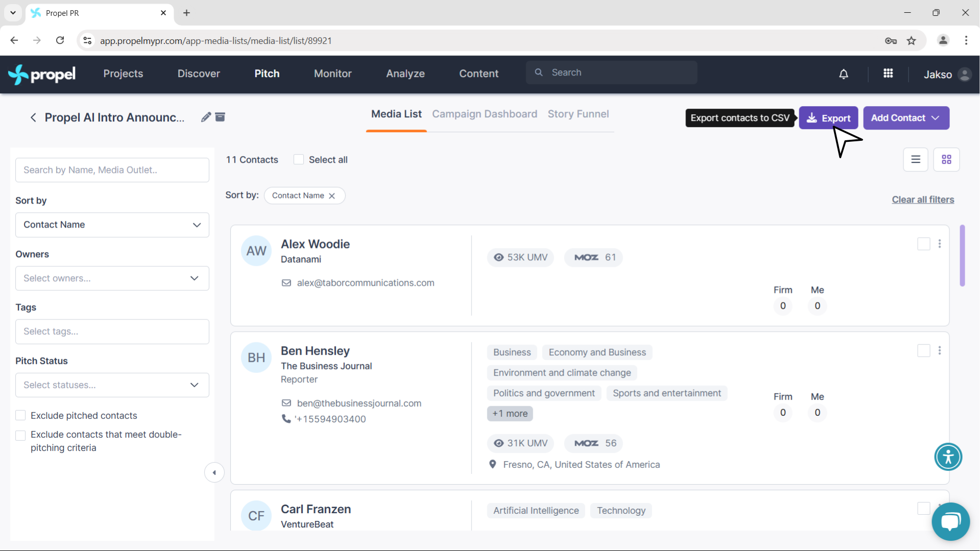Image resolution: width=980 pixels, height=551 pixels.
Task: Open the accessibility widget
Action: click(948, 457)
